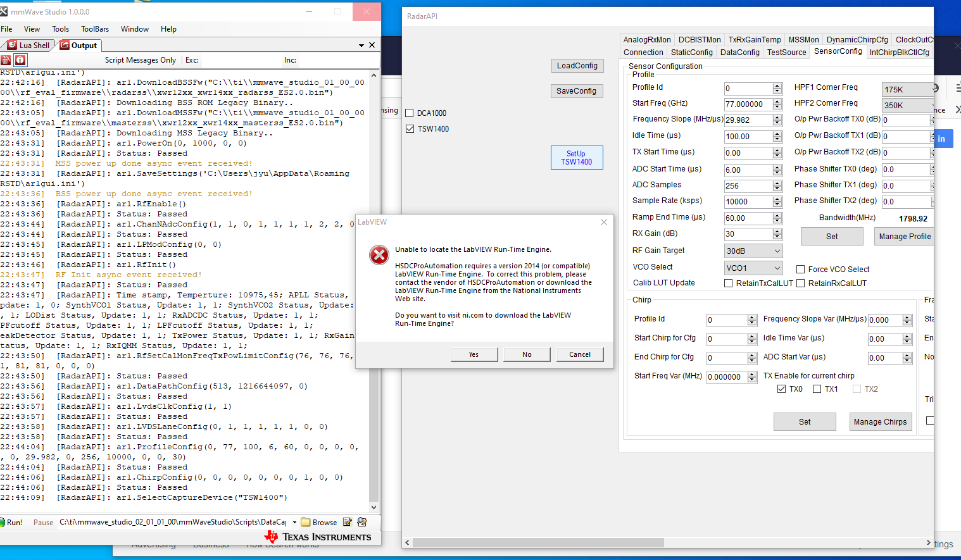961x560 pixels.
Task: Open the DCBISTMon tab
Action: point(700,40)
